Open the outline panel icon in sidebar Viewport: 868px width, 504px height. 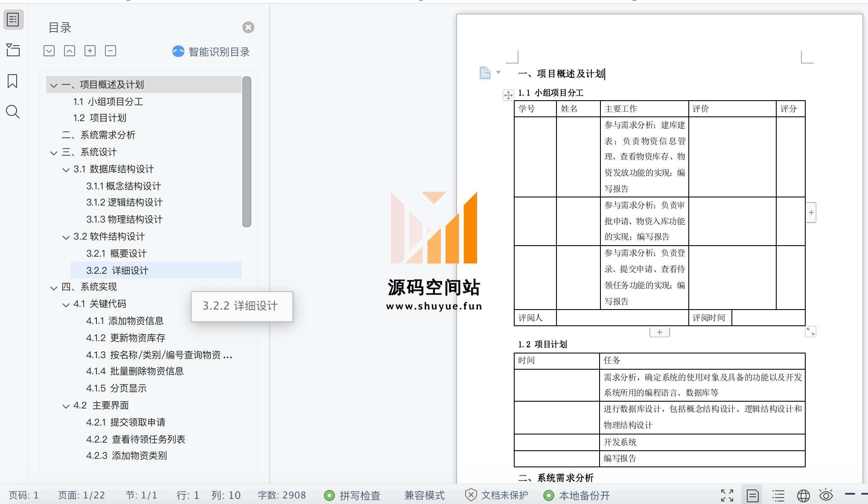tap(13, 20)
